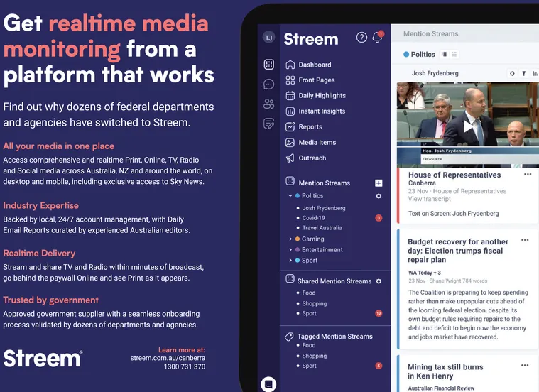Open Josh Frydenberg stream settings gear

point(512,74)
